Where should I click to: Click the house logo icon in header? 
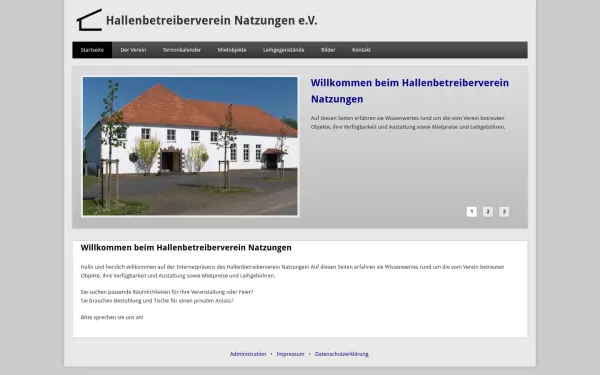pyautogui.click(x=90, y=20)
